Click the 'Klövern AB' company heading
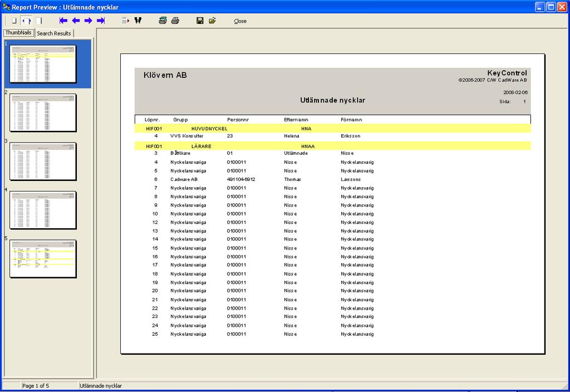Viewport: 570px width, 392px height. pos(165,75)
